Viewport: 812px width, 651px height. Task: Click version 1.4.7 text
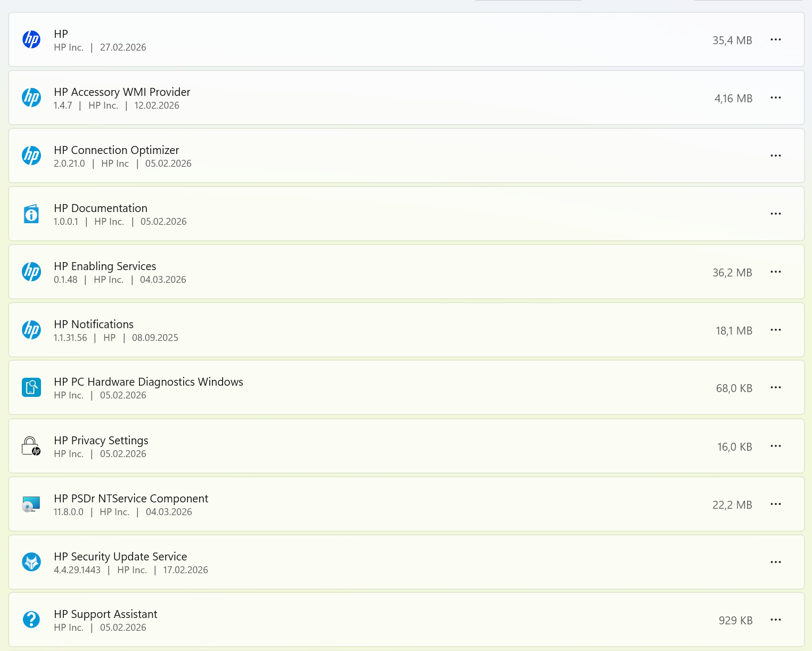(x=63, y=105)
